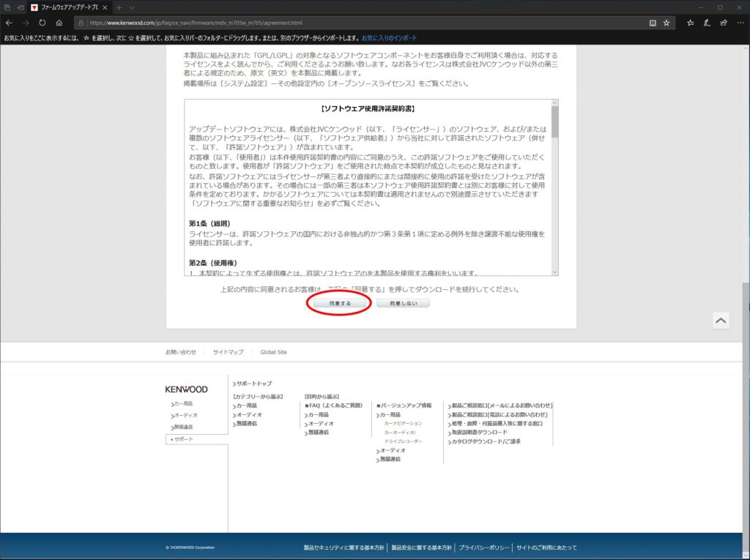Image resolution: width=750 pixels, height=560 pixels.
Task: Open 製品安全に関する基本方針 link
Action: [x=421, y=548]
